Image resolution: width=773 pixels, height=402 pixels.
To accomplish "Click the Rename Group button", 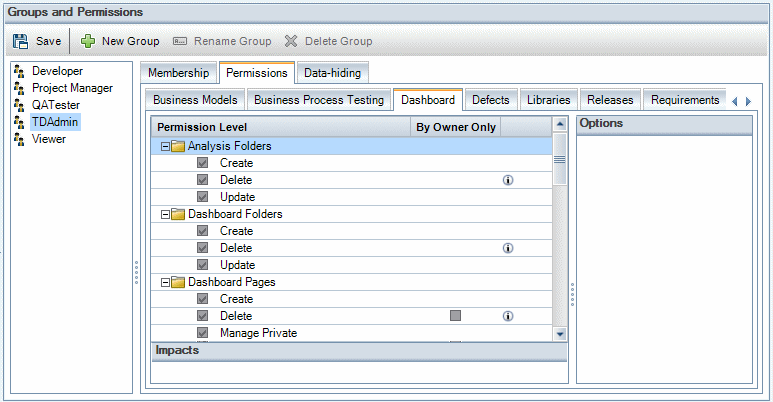I will [x=221, y=41].
